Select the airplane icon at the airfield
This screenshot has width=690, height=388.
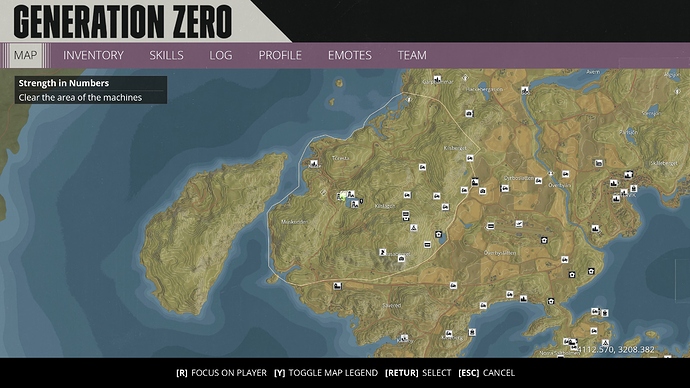click(519, 224)
